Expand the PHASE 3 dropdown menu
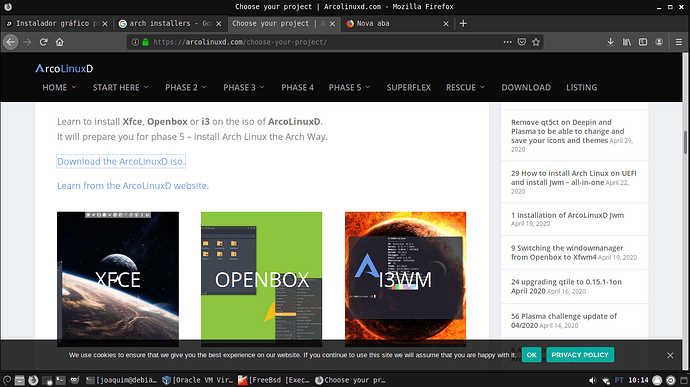The width and height of the screenshot is (690, 387). click(x=244, y=88)
